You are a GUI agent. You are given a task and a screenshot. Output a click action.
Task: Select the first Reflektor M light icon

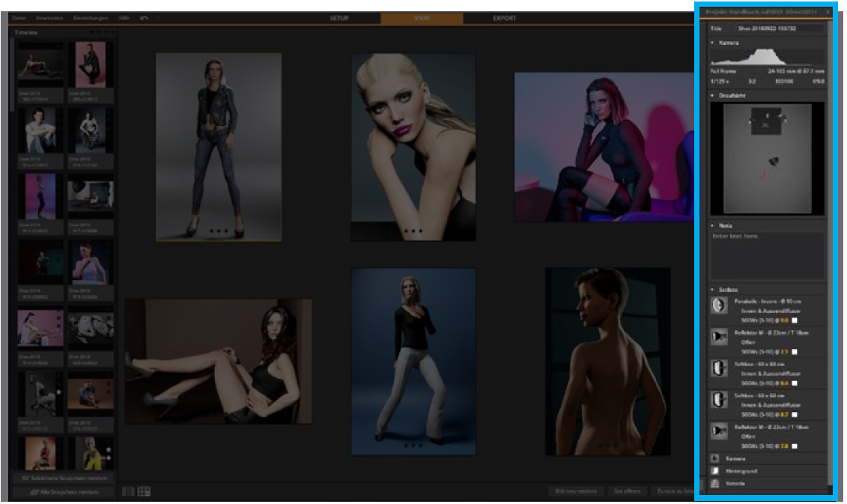click(x=719, y=336)
